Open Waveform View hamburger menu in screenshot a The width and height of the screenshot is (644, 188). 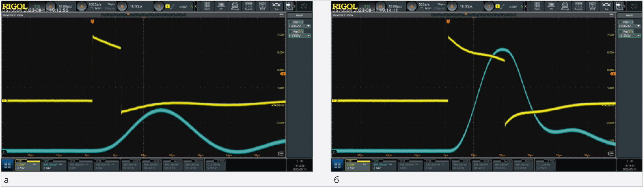(281, 15)
